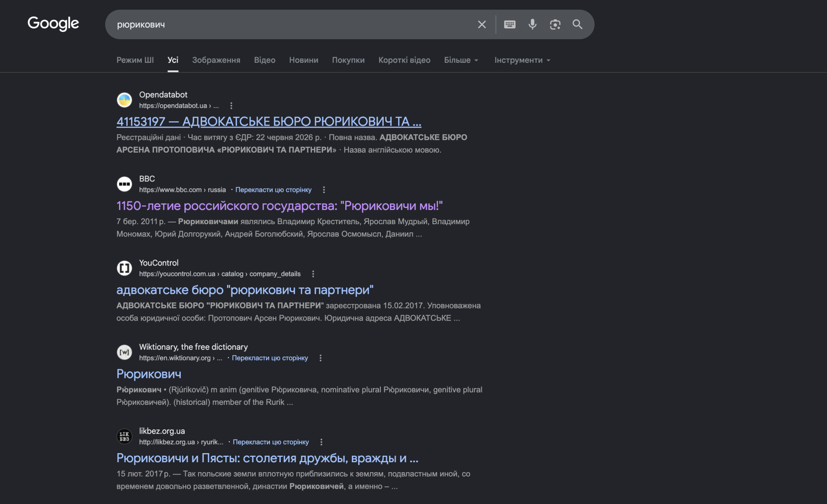Open three-dot menu for BBC result

(x=324, y=190)
